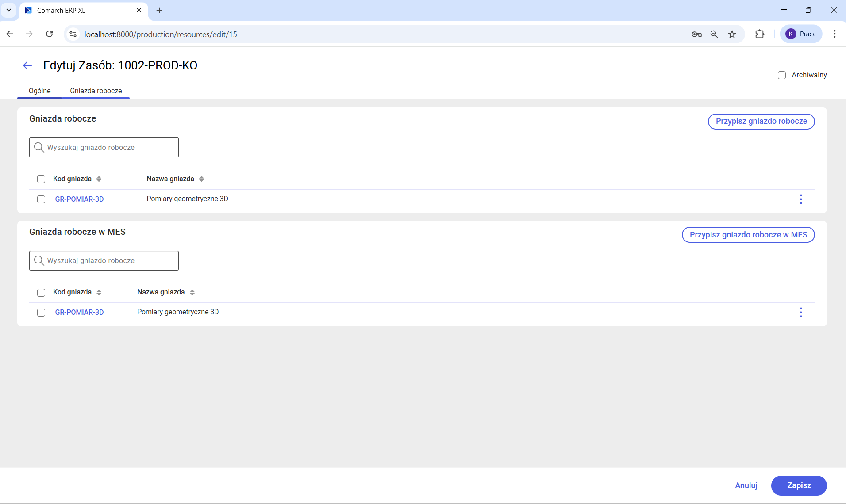Minimize the browser window

coord(784,10)
